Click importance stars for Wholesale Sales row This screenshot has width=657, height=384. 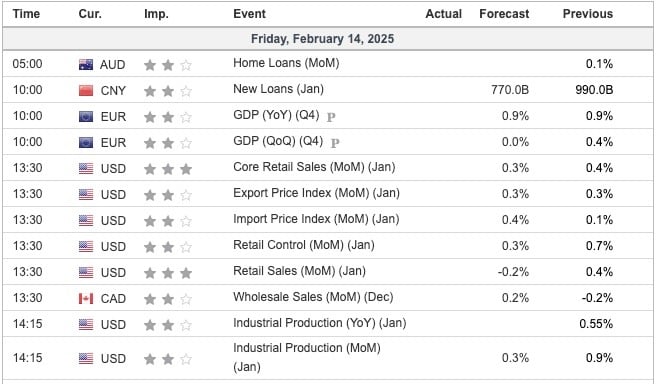(x=168, y=299)
